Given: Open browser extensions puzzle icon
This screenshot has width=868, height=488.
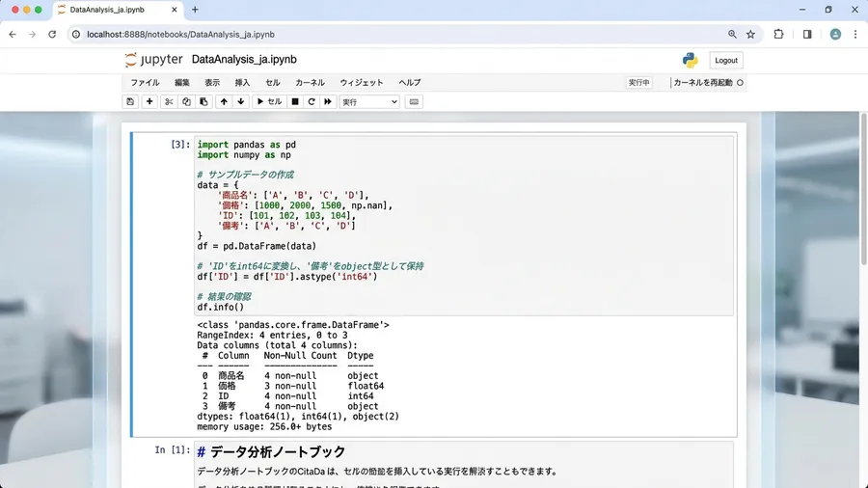Looking at the screenshot, I should tap(778, 35).
